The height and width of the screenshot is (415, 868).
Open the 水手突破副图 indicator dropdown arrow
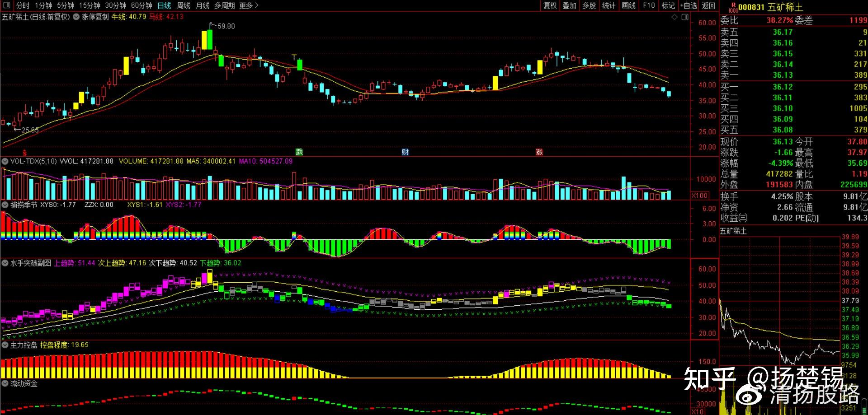[x=5, y=263]
